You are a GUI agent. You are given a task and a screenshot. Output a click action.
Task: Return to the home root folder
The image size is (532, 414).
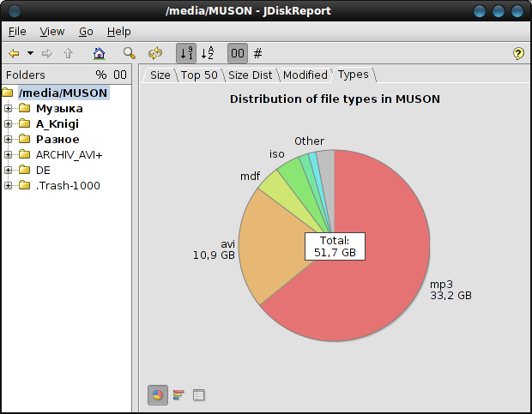(99, 53)
